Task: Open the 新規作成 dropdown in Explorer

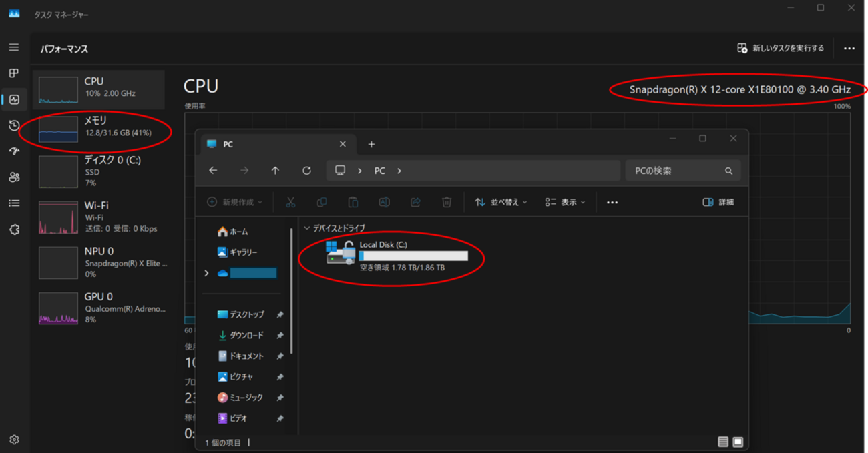Action: (x=234, y=202)
